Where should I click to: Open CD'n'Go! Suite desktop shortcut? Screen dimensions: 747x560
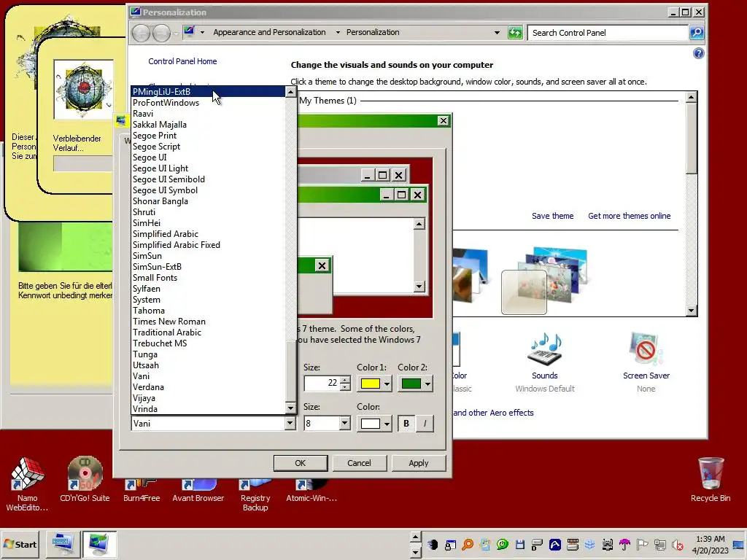pos(85,479)
